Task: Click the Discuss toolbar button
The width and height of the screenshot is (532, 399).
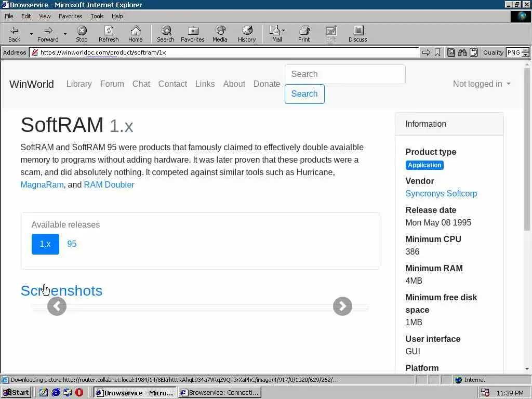Action: (357, 34)
